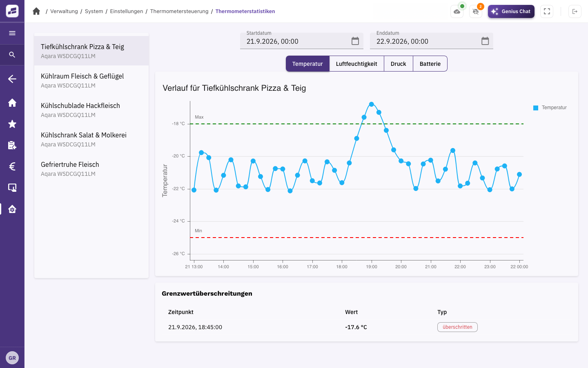Image resolution: width=588 pixels, height=368 pixels.
Task: Click the Thermometerstatistiken breadcrumb
Action: coord(245,11)
